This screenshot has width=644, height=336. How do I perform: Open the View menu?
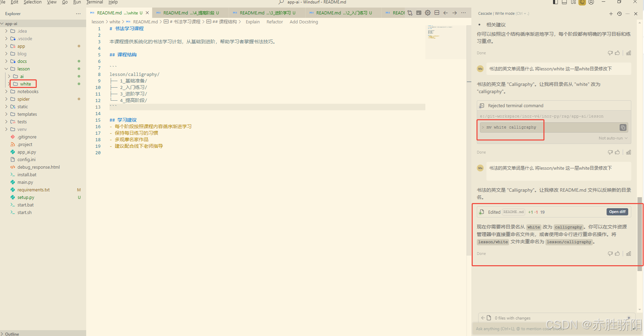[x=52, y=2]
